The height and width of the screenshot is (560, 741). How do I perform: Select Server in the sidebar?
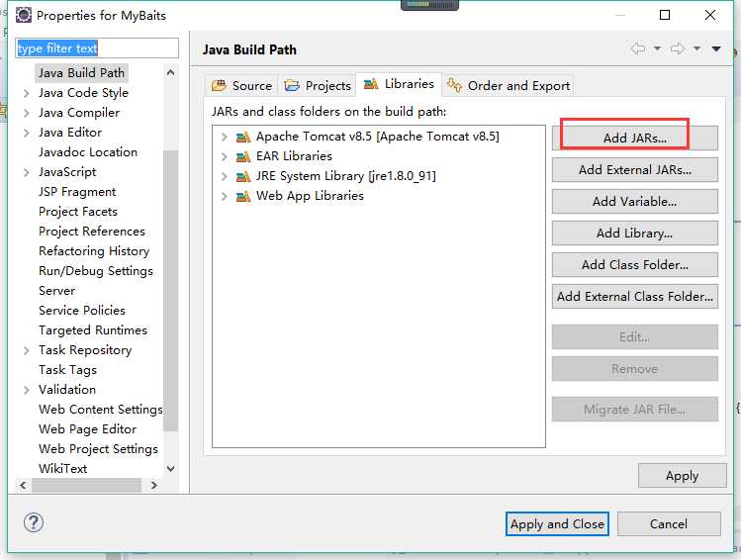pos(56,291)
